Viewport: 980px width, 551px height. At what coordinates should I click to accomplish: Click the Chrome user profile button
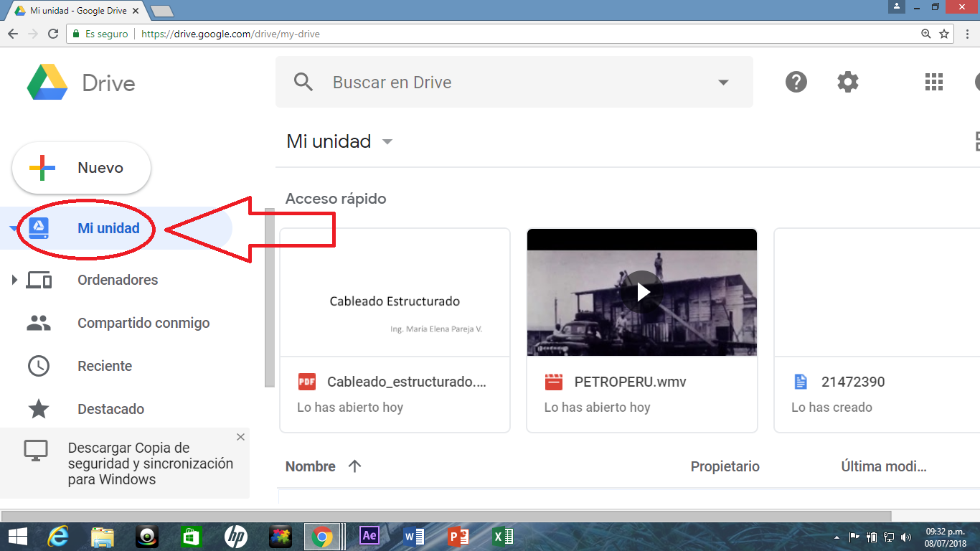(x=897, y=6)
